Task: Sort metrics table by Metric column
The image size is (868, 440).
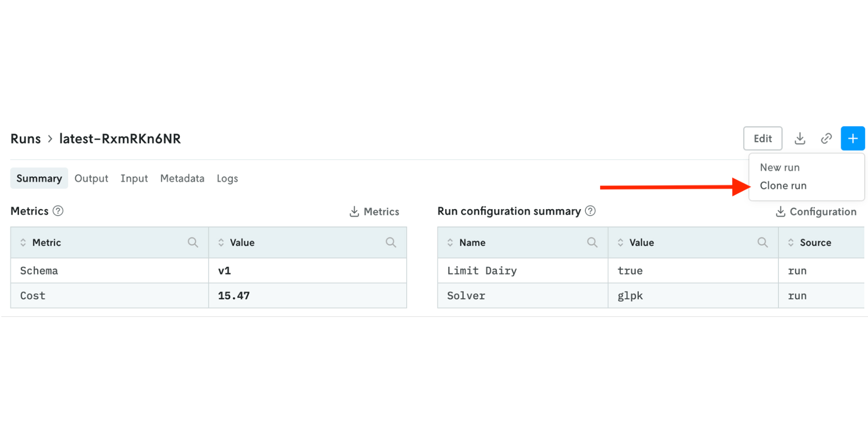Action: point(23,242)
